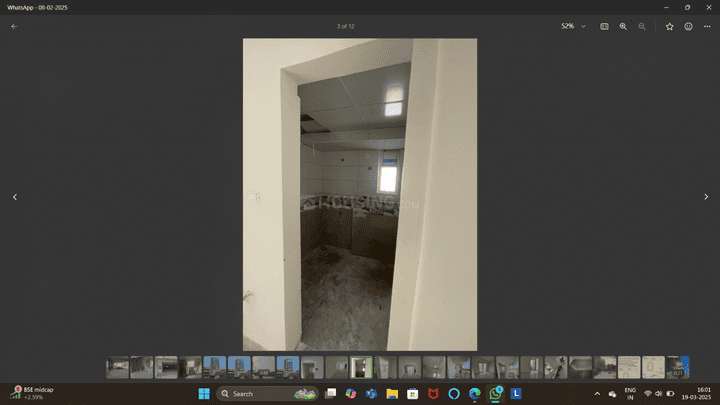This screenshot has height=405, width=720.
Task: Open the emoji reaction icon
Action: click(x=689, y=26)
